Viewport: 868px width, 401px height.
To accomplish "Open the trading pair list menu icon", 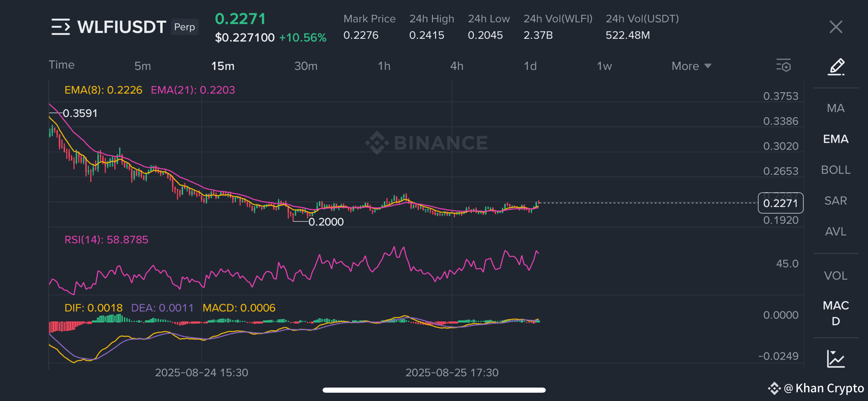I will click(61, 27).
